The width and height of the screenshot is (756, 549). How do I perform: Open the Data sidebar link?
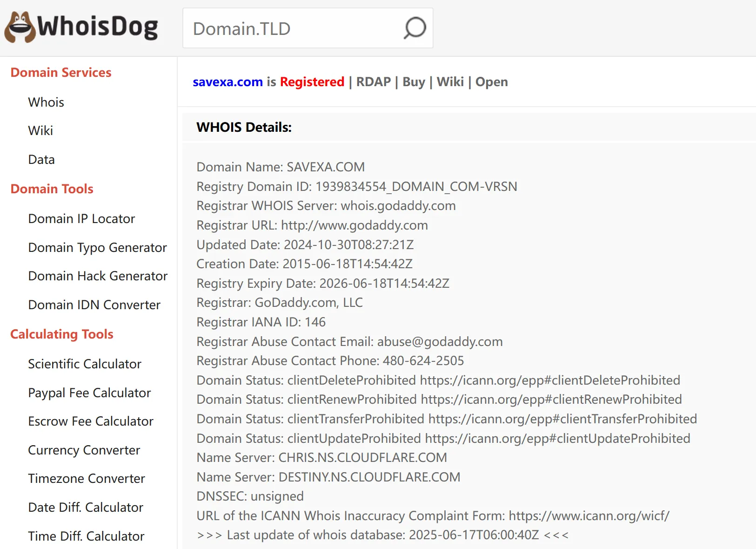tap(41, 159)
